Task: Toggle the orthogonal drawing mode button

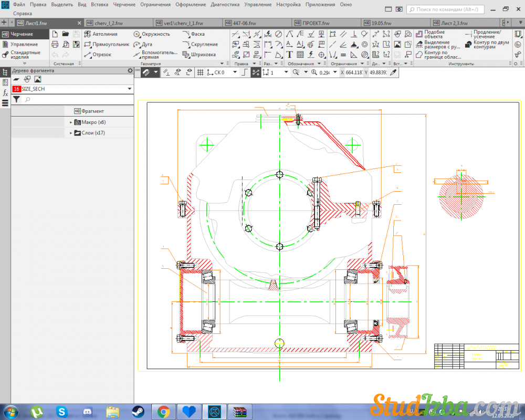Action: point(244,72)
